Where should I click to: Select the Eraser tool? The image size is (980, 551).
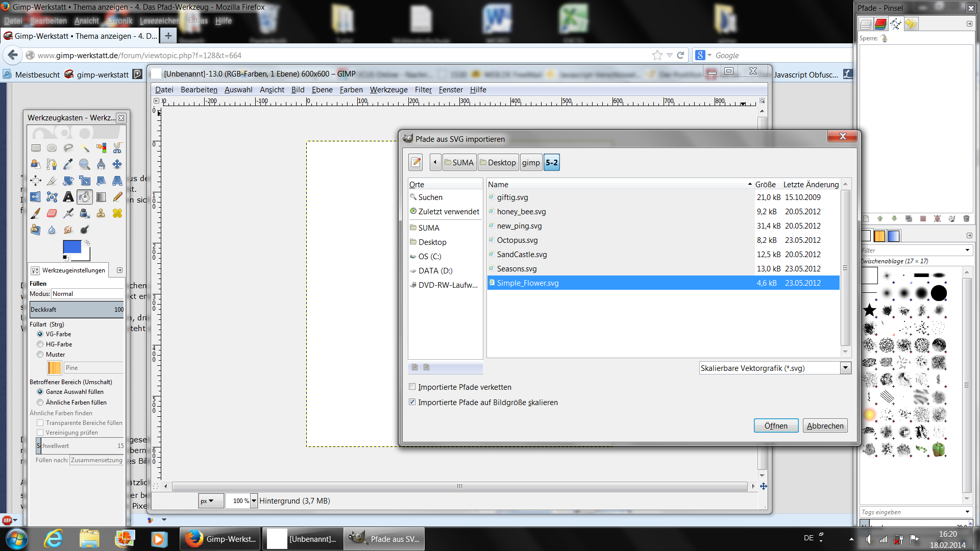pyautogui.click(x=52, y=213)
